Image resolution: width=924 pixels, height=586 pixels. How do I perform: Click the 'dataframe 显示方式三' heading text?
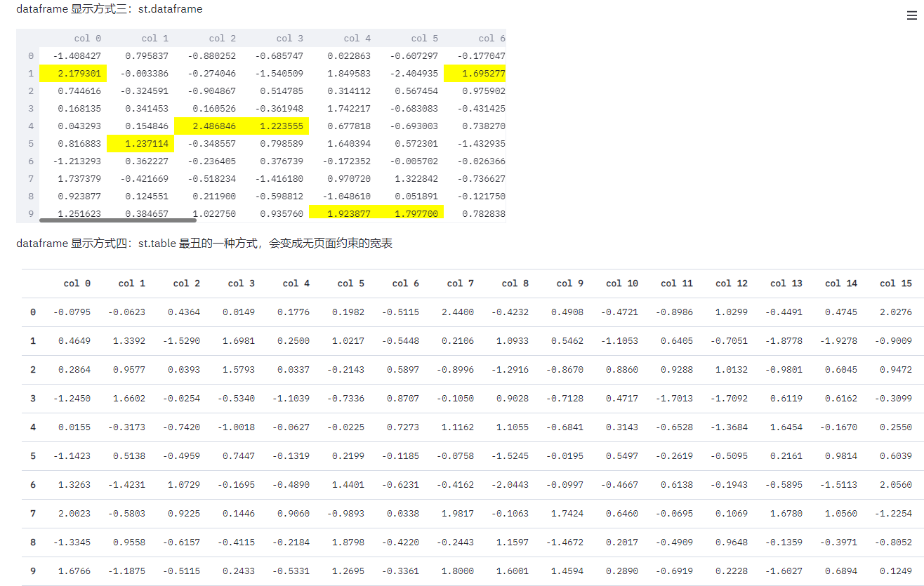point(109,9)
